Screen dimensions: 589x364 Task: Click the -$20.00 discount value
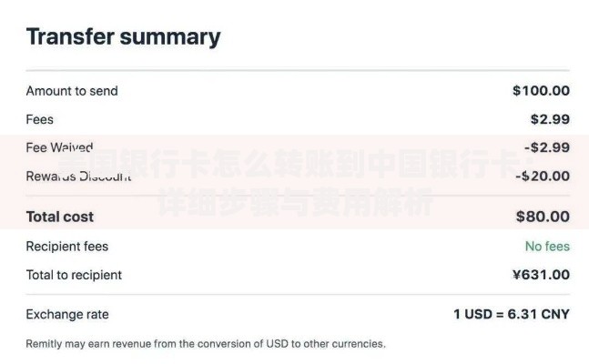coord(543,176)
